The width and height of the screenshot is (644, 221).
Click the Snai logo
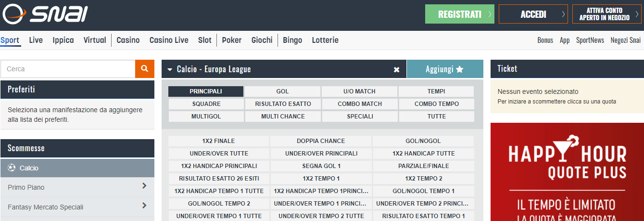(x=44, y=14)
